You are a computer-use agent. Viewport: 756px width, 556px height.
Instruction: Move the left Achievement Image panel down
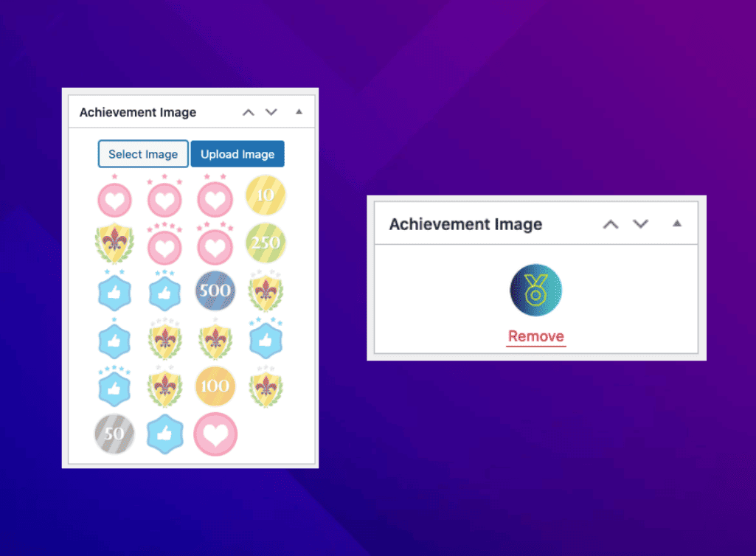[x=271, y=112]
